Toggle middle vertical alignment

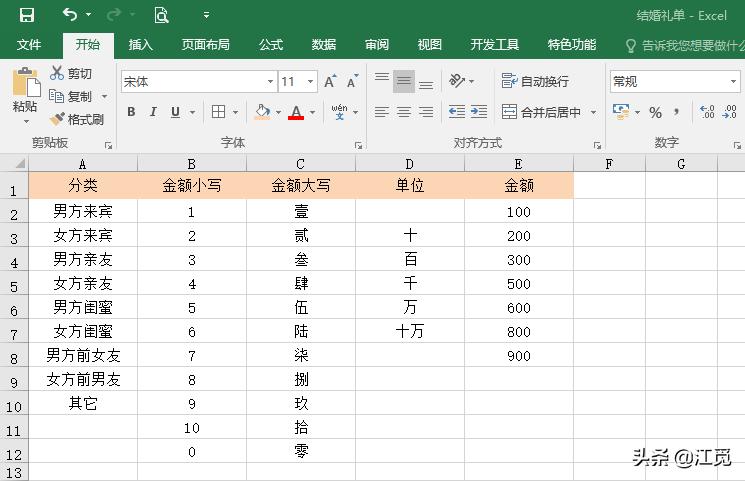tap(404, 81)
